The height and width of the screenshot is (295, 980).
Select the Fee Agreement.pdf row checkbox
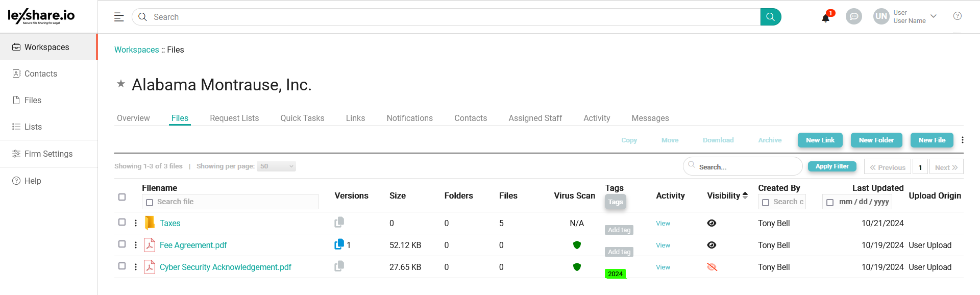pos(122,244)
